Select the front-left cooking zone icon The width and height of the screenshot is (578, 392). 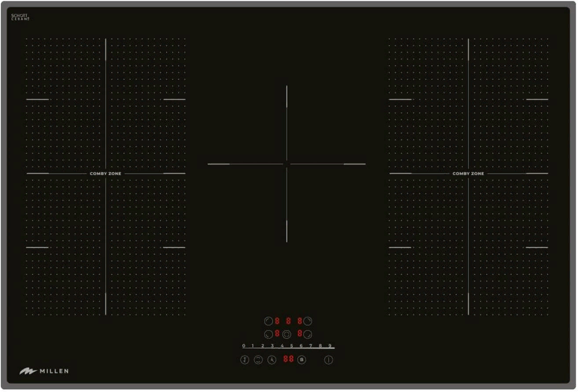268,334
